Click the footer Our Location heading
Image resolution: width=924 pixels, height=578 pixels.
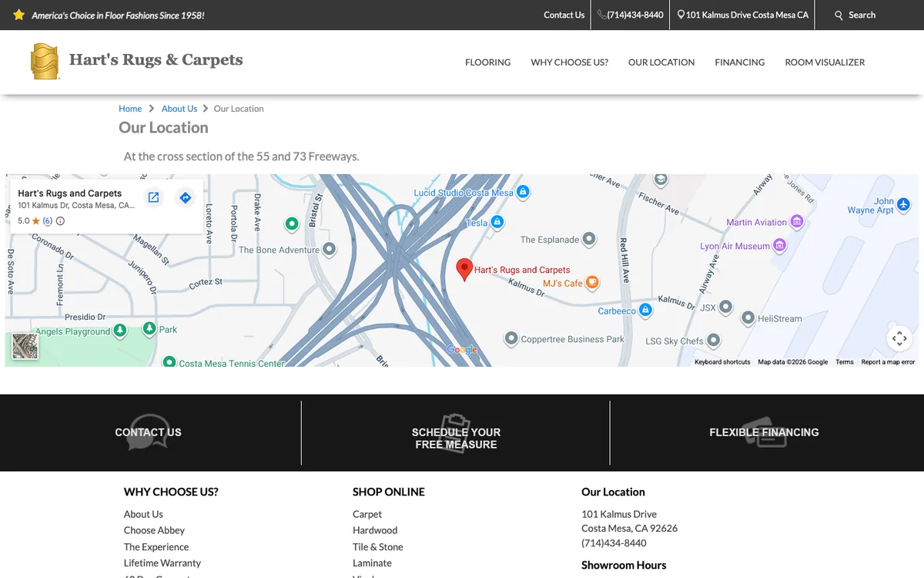coord(613,492)
